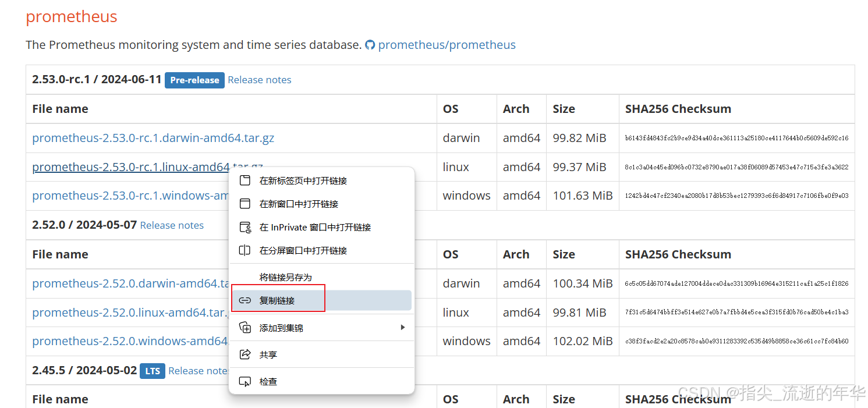Open the prometheus/prometheus GitHub link
868x408 pixels.
pos(447,45)
